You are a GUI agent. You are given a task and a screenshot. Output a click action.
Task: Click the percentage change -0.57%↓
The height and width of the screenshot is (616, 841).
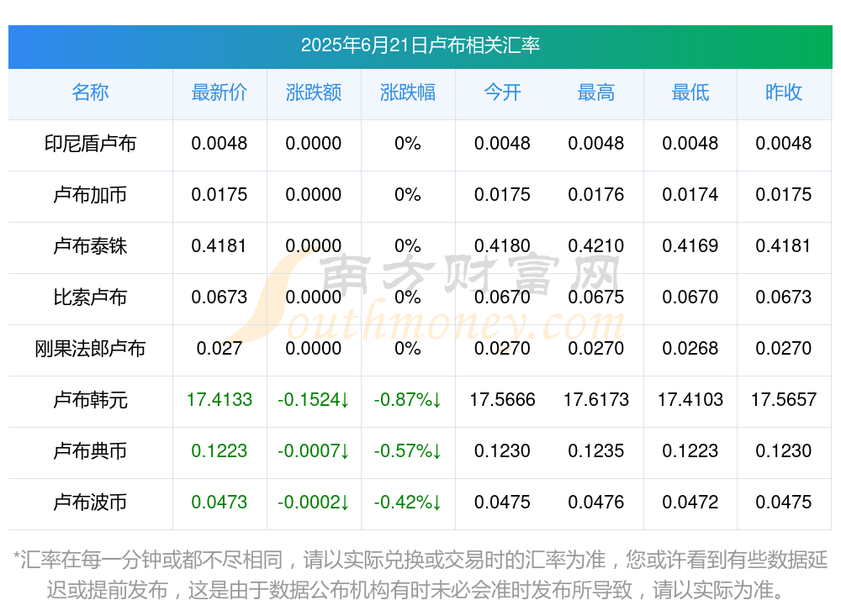(x=408, y=451)
